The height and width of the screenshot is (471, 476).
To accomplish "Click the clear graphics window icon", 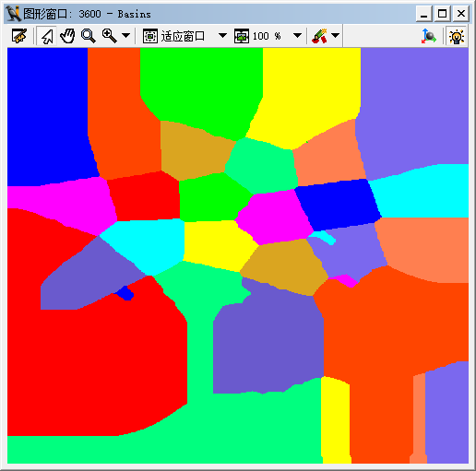I will pyautogui.click(x=19, y=36).
